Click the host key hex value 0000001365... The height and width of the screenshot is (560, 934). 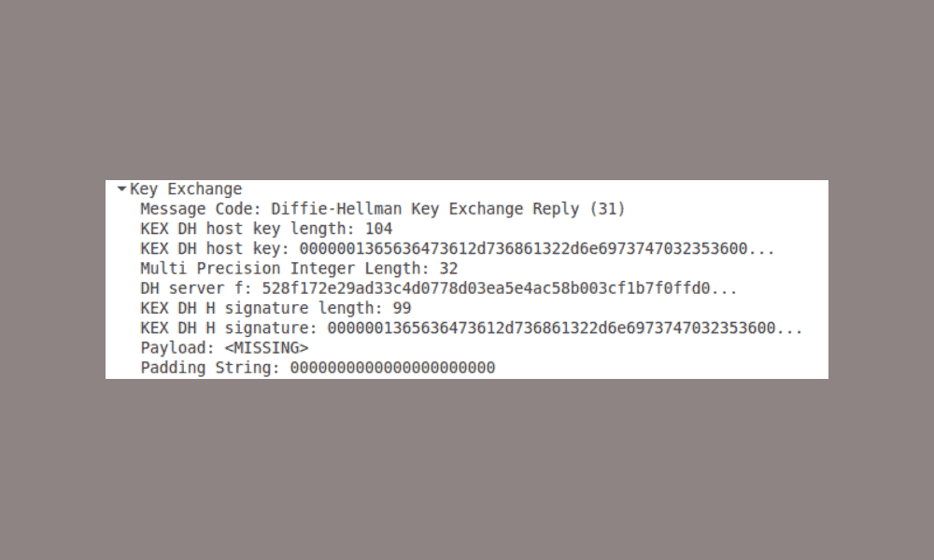(x=537, y=249)
